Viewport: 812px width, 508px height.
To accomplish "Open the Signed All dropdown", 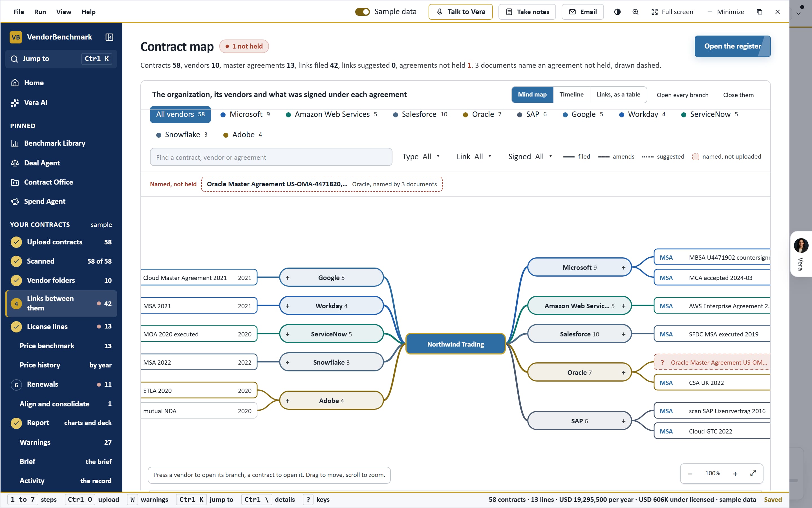I will (530, 157).
